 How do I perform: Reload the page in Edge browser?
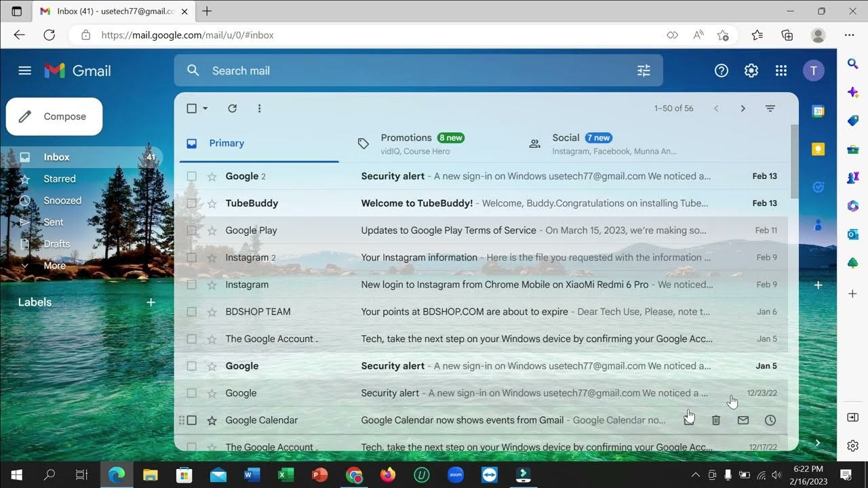[x=49, y=35]
